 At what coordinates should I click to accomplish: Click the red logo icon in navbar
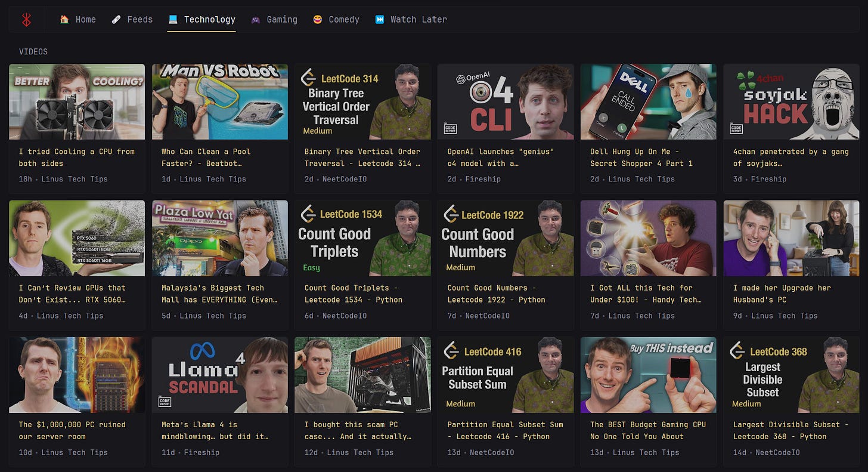[26, 20]
